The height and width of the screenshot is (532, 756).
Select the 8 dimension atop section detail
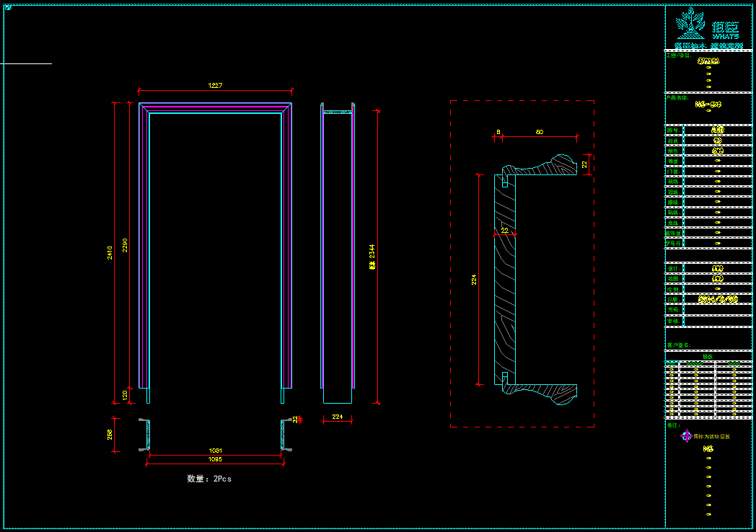pyautogui.click(x=498, y=131)
